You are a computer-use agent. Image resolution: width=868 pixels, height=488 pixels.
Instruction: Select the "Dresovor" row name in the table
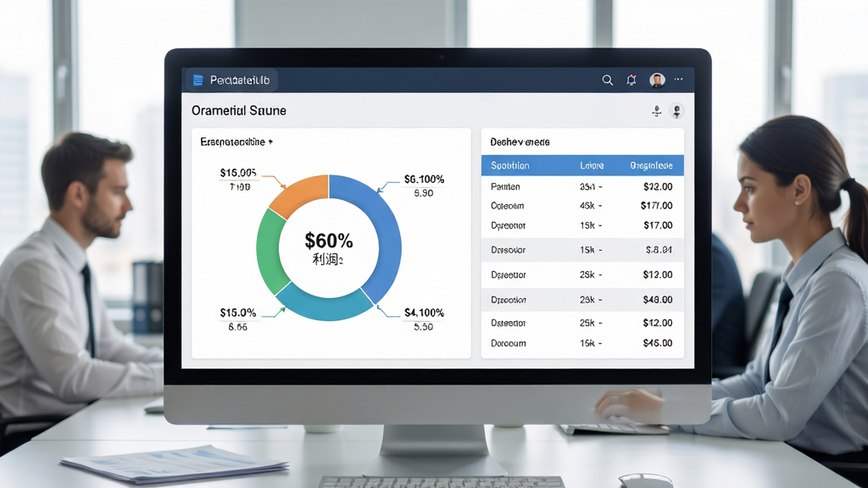(509, 250)
